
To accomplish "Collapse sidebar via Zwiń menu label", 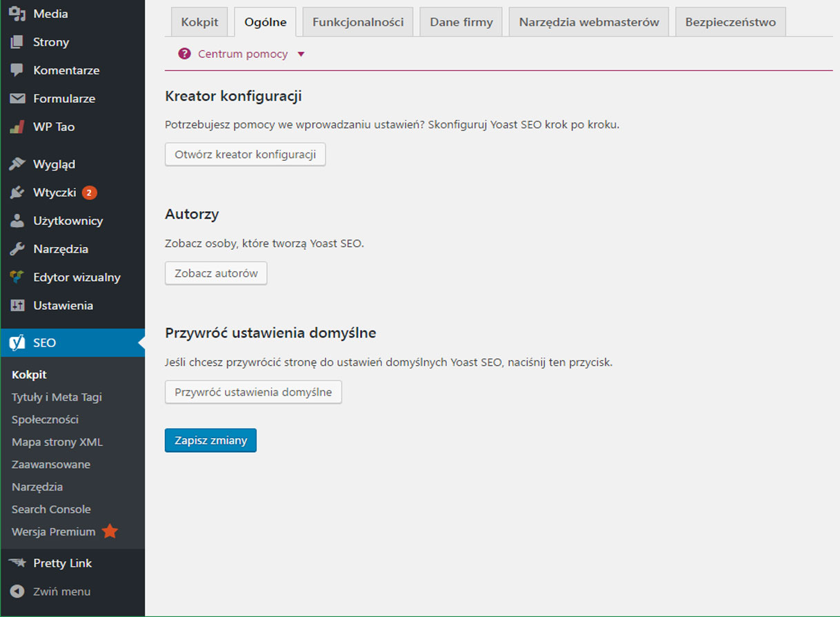I will pyautogui.click(x=61, y=591).
